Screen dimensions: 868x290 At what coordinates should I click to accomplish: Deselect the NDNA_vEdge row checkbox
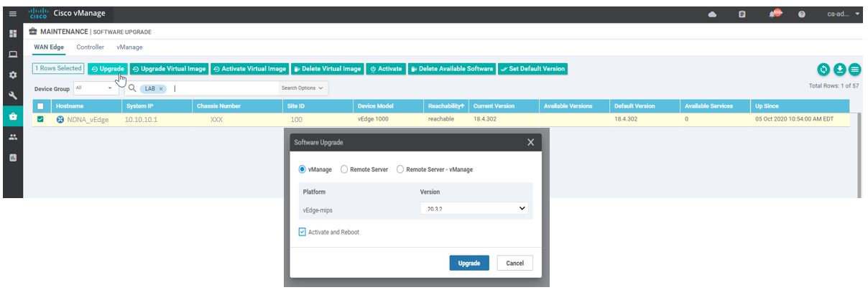click(41, 120)
